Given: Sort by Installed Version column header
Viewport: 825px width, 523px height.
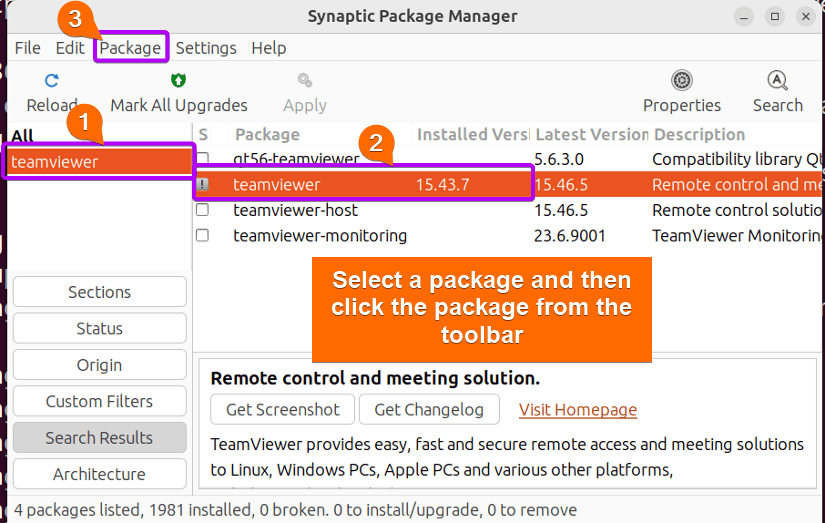Looking at the screenshot, I should [472, 135].
